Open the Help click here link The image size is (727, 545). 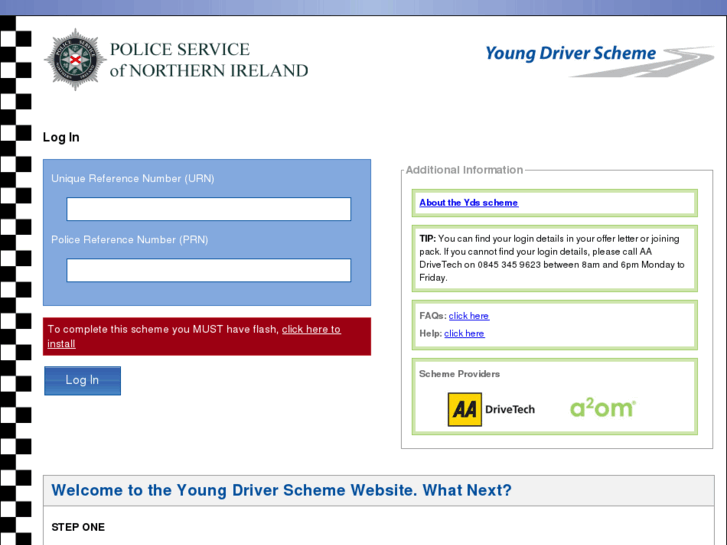(464, 333)
